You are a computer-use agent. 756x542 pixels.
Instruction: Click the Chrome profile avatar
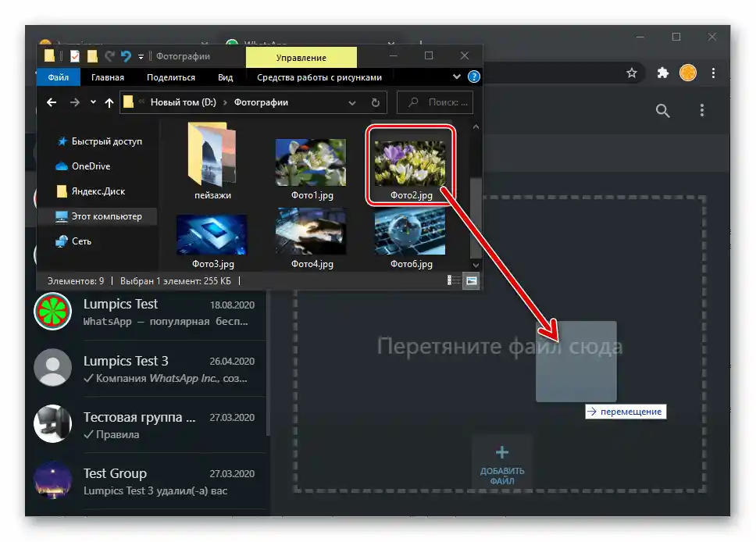pyautogui.click(x=688, y=73)
